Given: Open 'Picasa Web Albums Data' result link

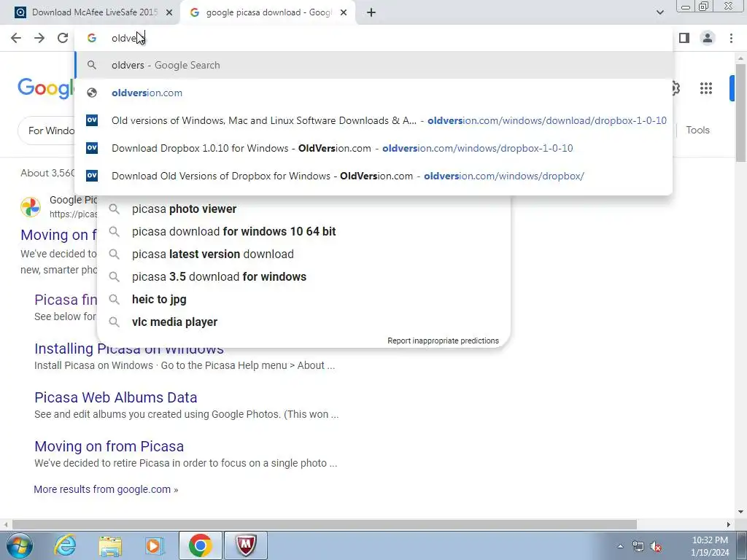Looking at the screenshot, I should tap(116, 397).
